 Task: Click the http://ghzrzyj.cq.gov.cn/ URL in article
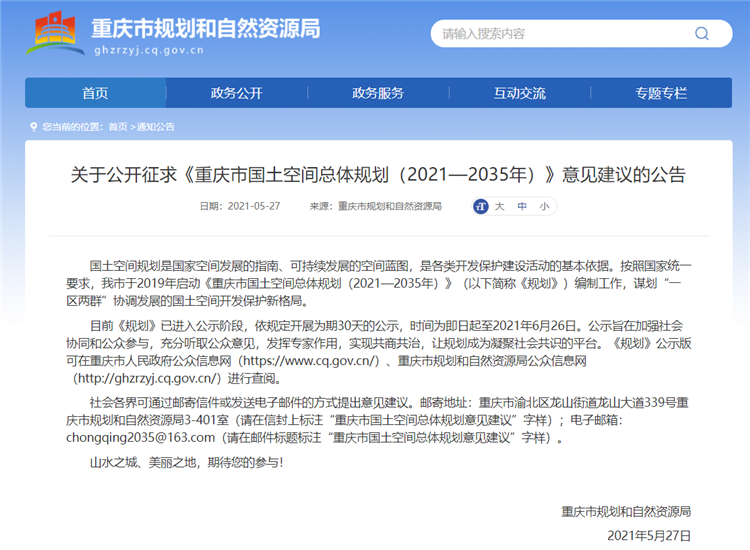pos(149,378)
